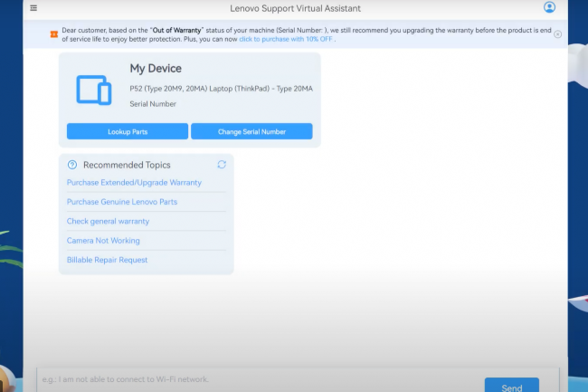
Task: Click the Recommended Topics help question icon
Action: (x=72, y=165)
